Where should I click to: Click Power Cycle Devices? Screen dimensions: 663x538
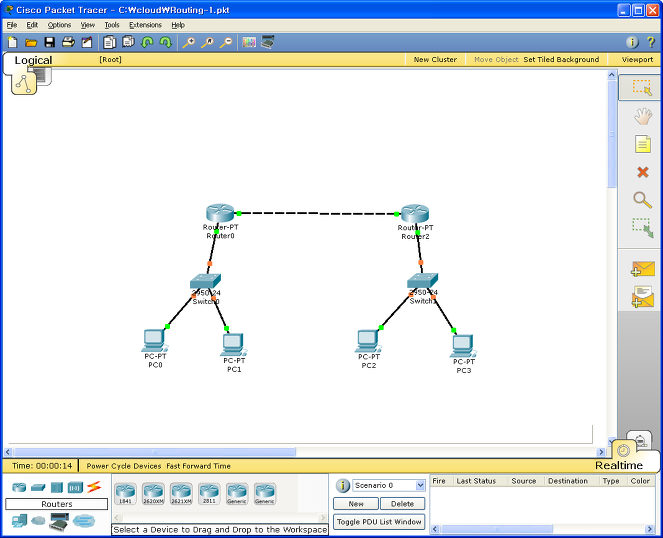coord(123,466)
